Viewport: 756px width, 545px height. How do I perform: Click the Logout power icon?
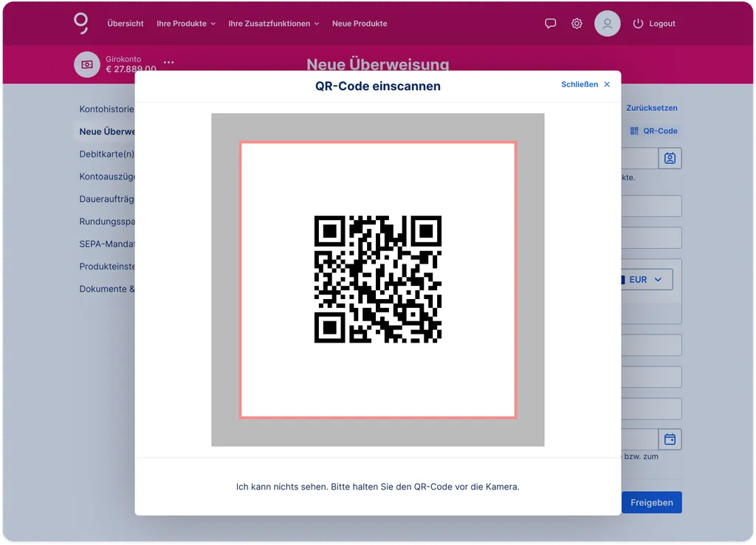coord(638,24)
